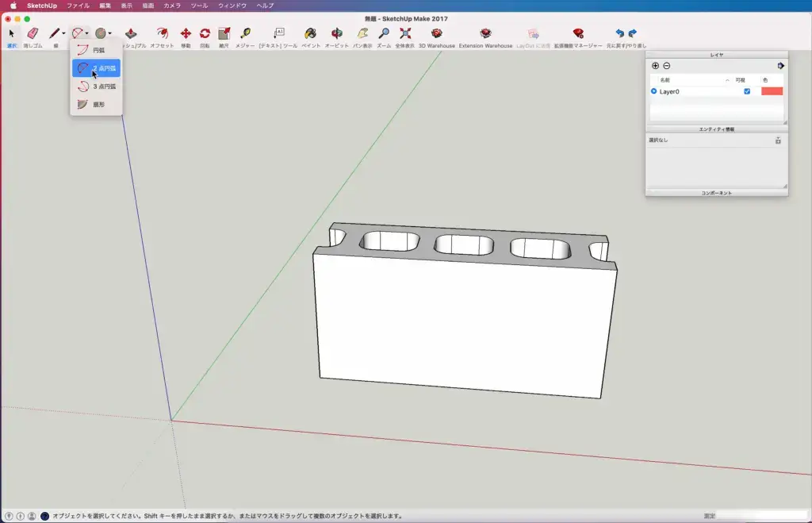Open the ウィンドウ (Window) menu

(x=232, y=6)
